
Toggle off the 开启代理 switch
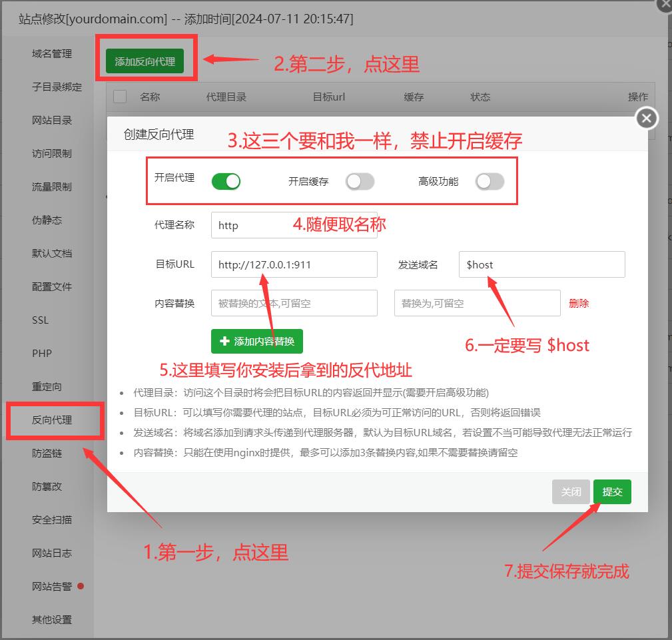pyautogui.click(x=226, y=180)
